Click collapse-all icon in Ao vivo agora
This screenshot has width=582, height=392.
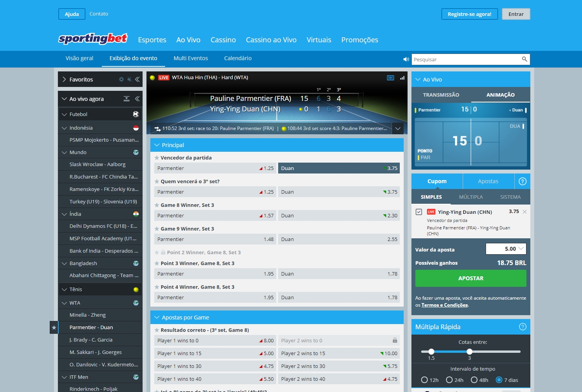[x=126, y=99]
